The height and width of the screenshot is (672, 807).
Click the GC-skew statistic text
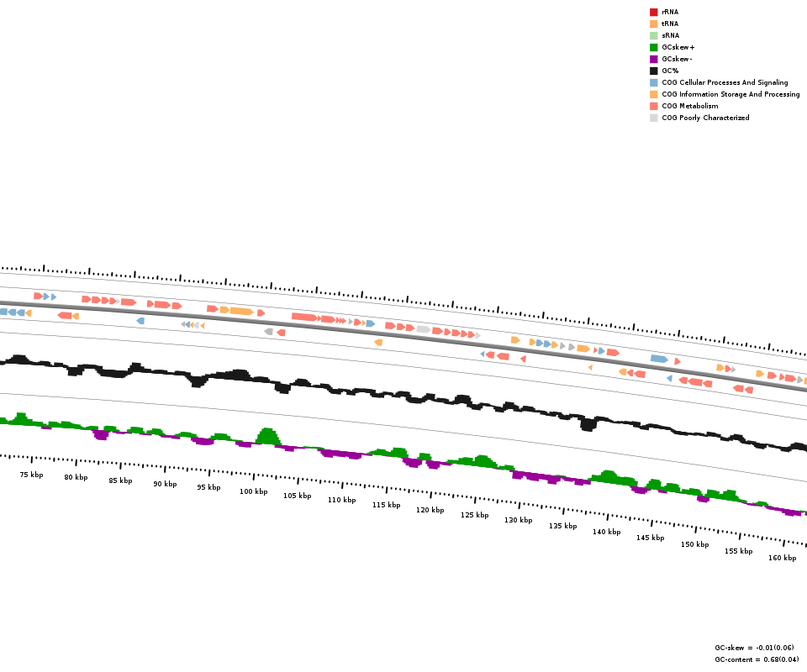(x=754, y=648)
